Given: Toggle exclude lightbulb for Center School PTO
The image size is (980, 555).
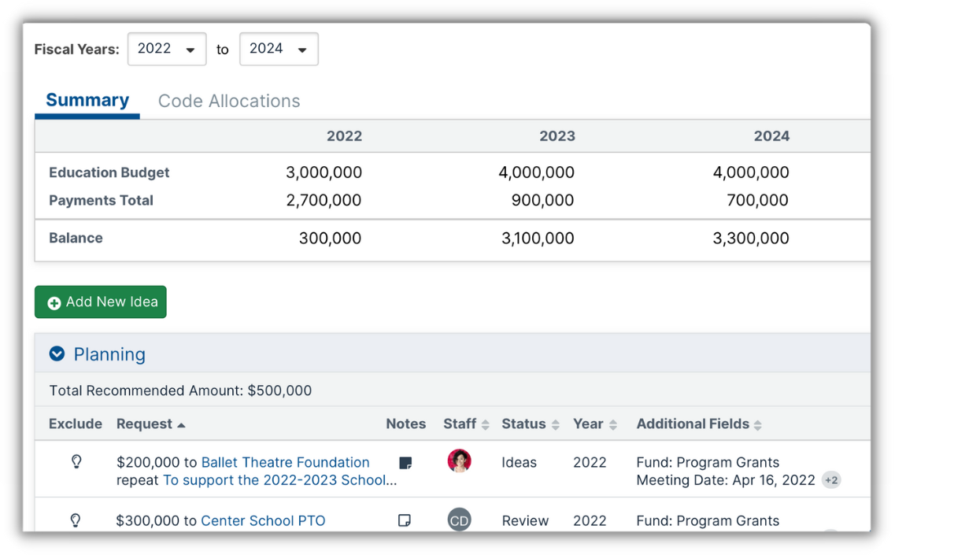Looking at the screenshot, I should pos(76,520).
